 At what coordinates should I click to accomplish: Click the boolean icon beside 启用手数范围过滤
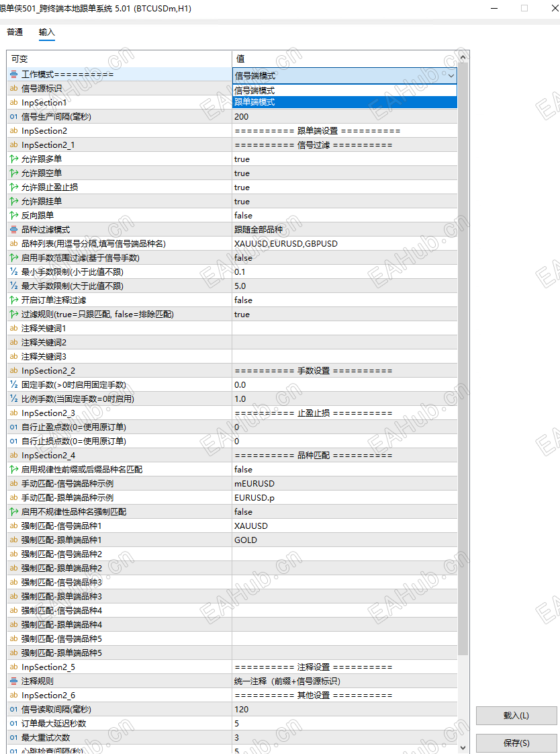[x=13, y=258]
